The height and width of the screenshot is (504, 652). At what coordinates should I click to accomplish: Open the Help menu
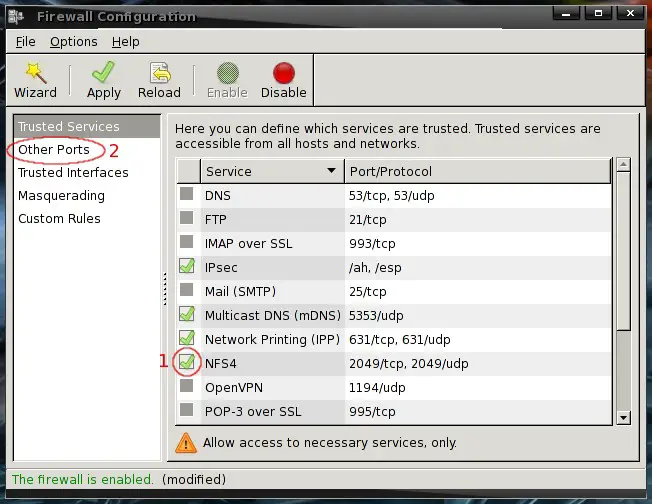tap(125, 42)
